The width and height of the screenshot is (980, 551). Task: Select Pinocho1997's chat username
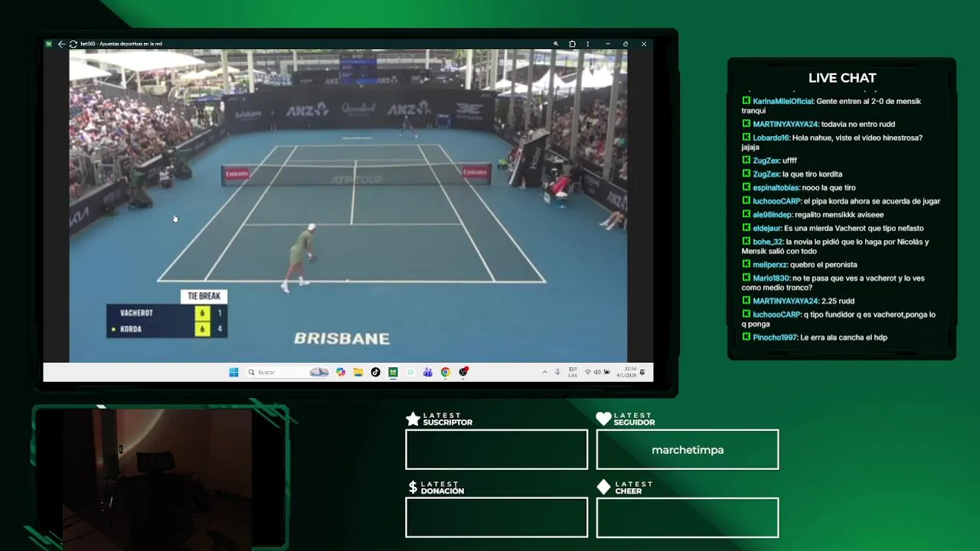pos(775,337)
